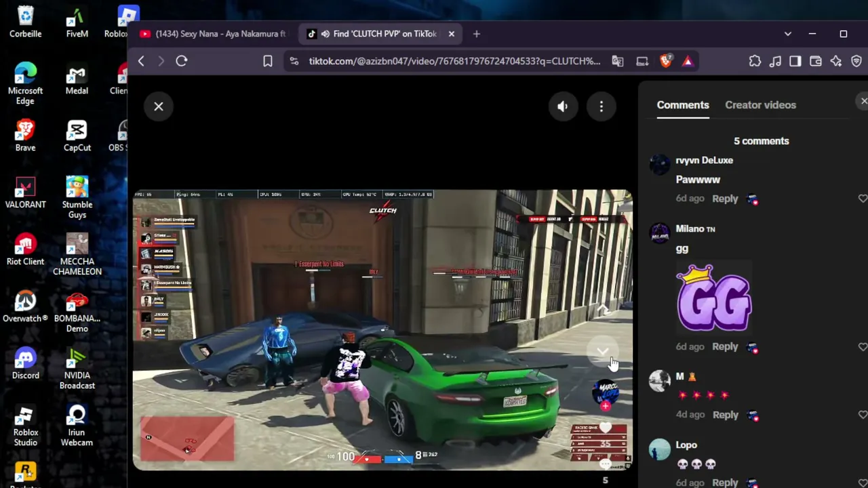Open the translate page icon
Image resolution: width=868 pixels, height=488 pixels.
pos(617,61)
